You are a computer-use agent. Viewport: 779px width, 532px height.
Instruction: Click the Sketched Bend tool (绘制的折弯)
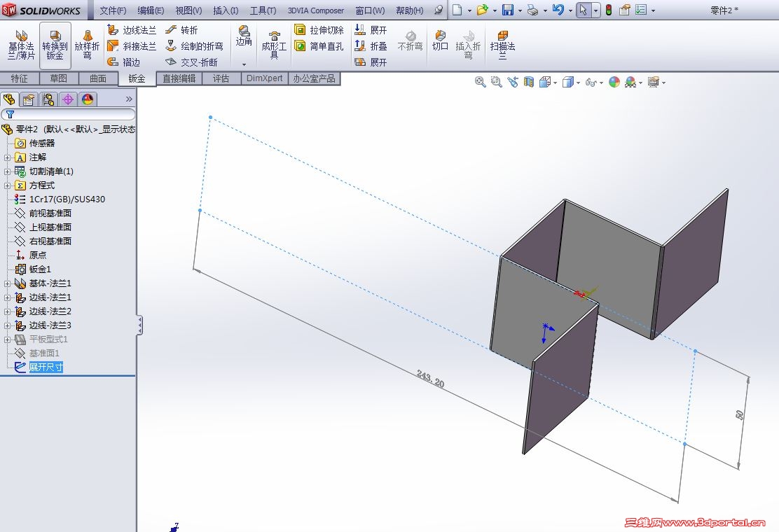195,46
